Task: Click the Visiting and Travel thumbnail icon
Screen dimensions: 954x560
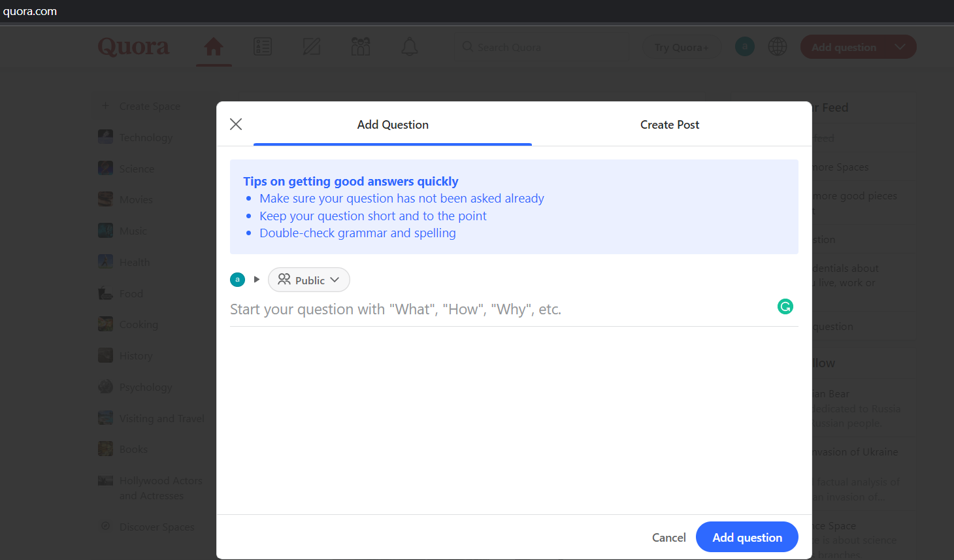Action: [105, 418]
